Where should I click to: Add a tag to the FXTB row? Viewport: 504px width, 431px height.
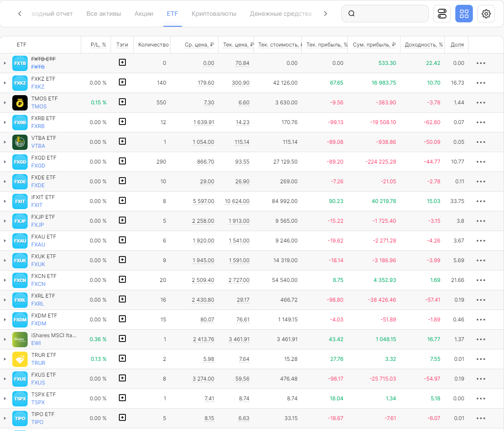click(122, 62)
